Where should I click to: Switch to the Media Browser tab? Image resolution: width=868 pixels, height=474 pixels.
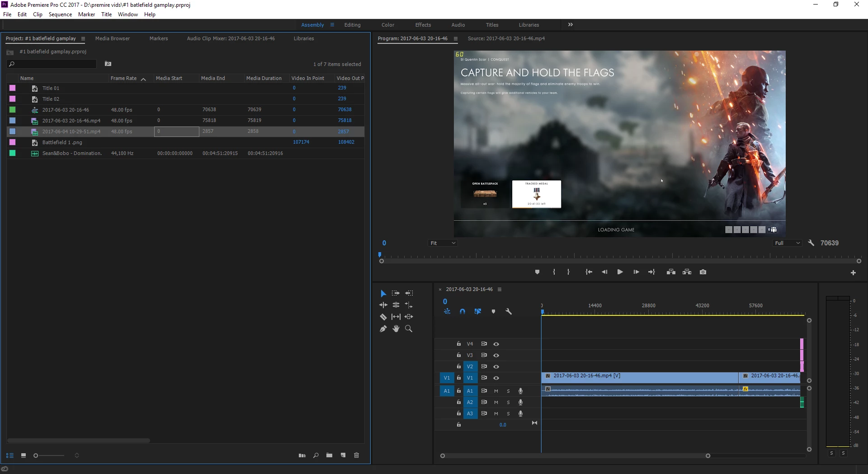pyautogui.click(x=112, y=38)
